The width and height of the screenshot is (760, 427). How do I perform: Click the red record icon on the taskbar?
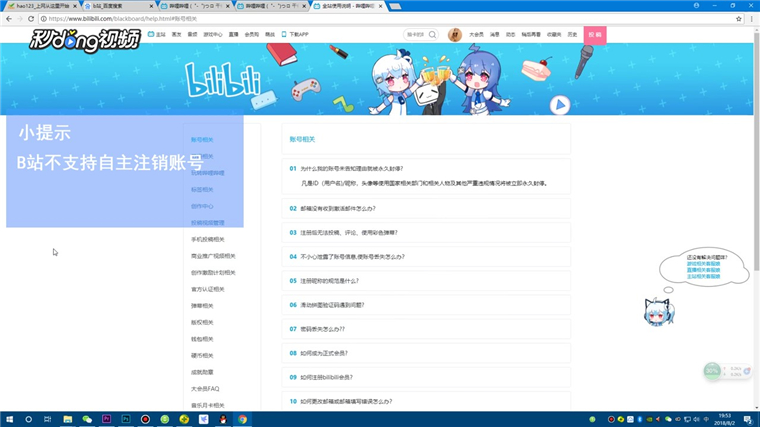click(x=145, y=419)
